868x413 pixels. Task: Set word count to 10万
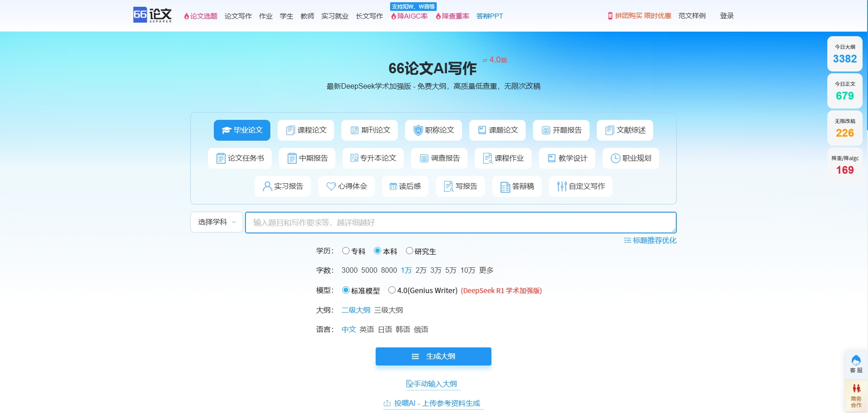click(468, 270)
